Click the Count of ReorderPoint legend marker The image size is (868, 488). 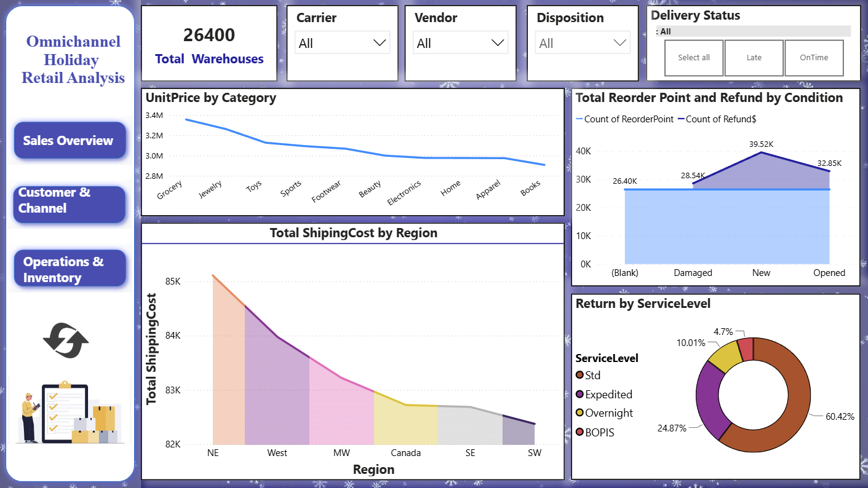pyautogui.click(x=579, y=119)
